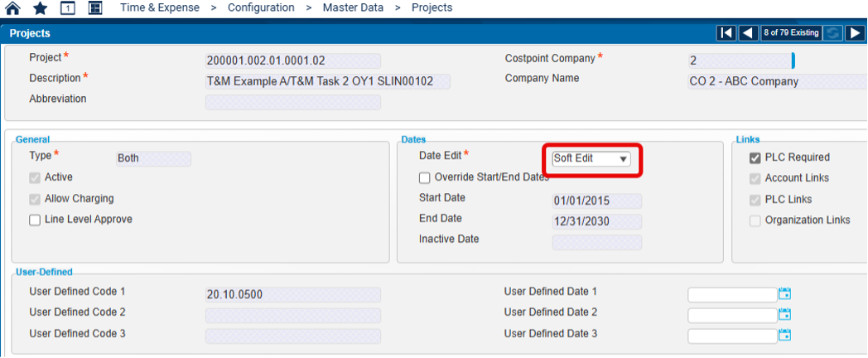
Task: Click the User Defined Date 2 input
Action: pos(732,316)
